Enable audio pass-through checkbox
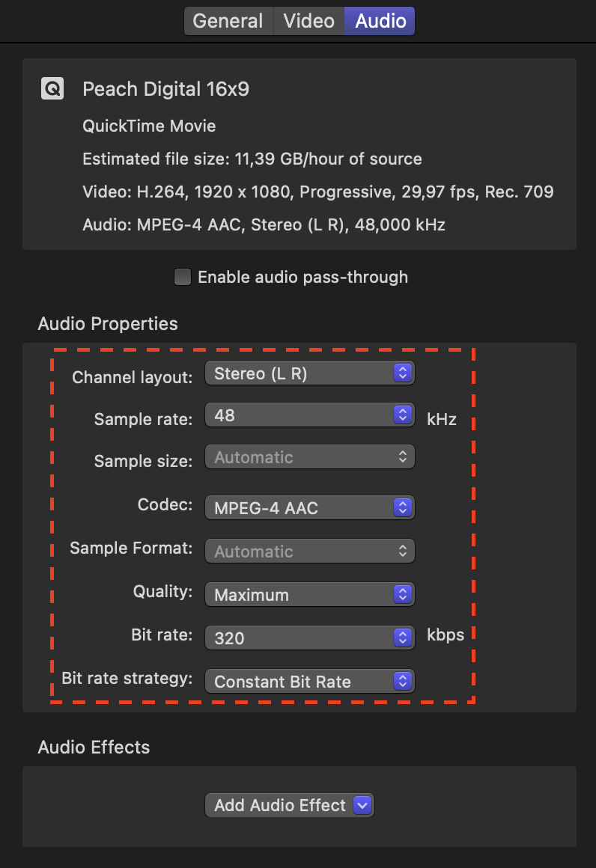This screenshot has width=596, height=868. coord(182,277)
